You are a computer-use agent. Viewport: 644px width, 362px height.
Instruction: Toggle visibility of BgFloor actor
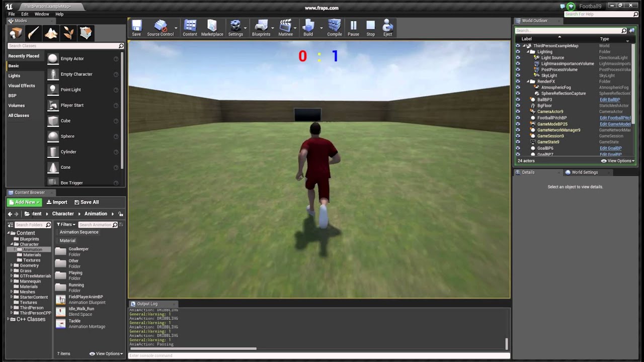[518, 106]
